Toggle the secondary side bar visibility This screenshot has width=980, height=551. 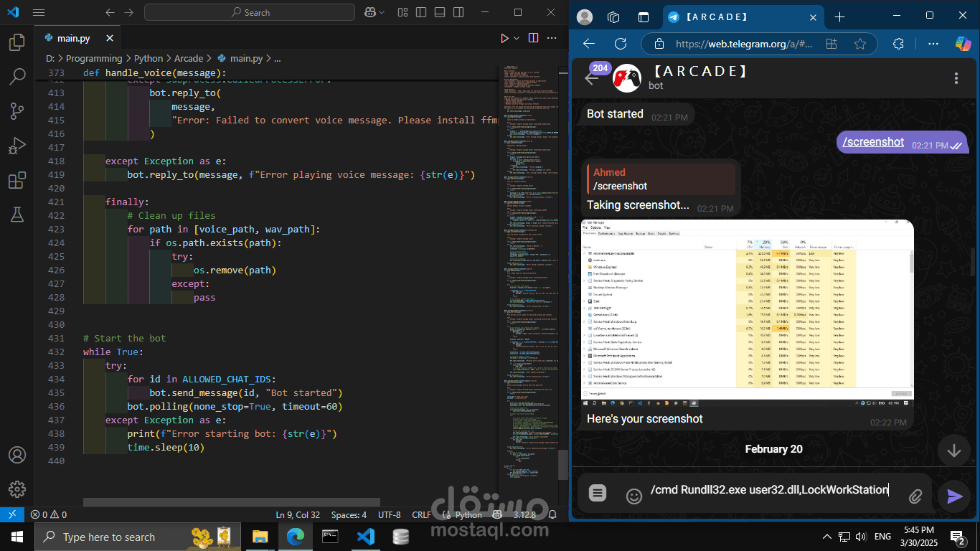(x=458, y=12)
